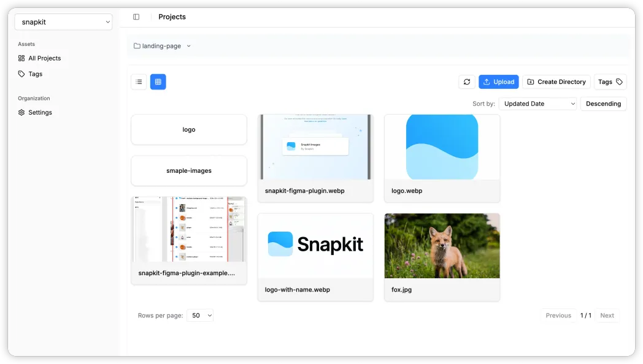Image resolution: width=643 pixels, height=364 pixels.
Task: Click the snapkit-figma-plugin-example file name
Action: (x=187, y=273)
